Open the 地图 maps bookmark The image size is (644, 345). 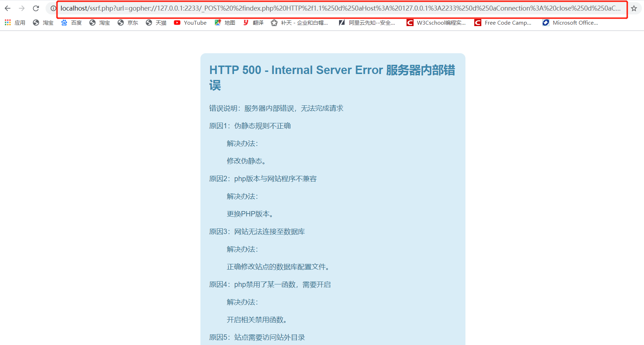[x=225, y=23]
